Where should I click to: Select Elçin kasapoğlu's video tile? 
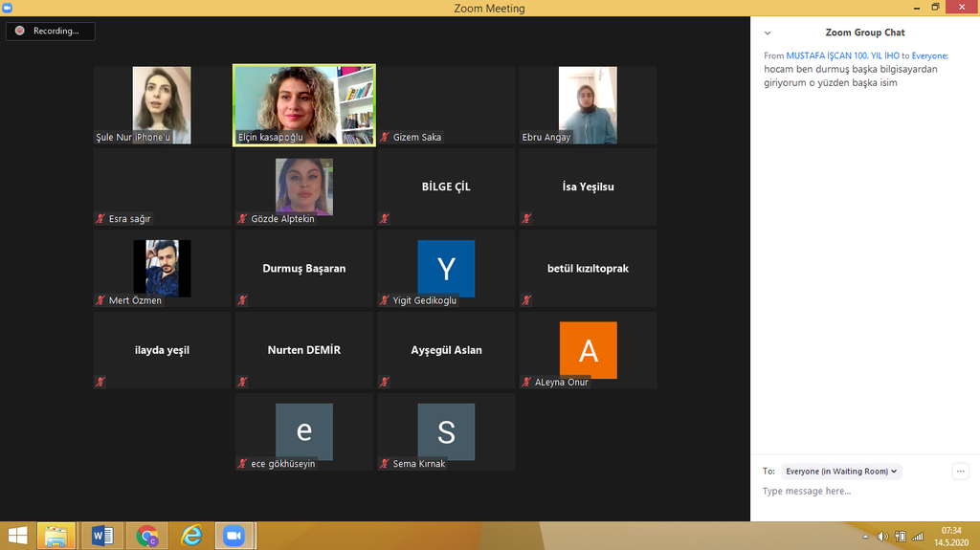pyautogui.click(x=304, y=104)
